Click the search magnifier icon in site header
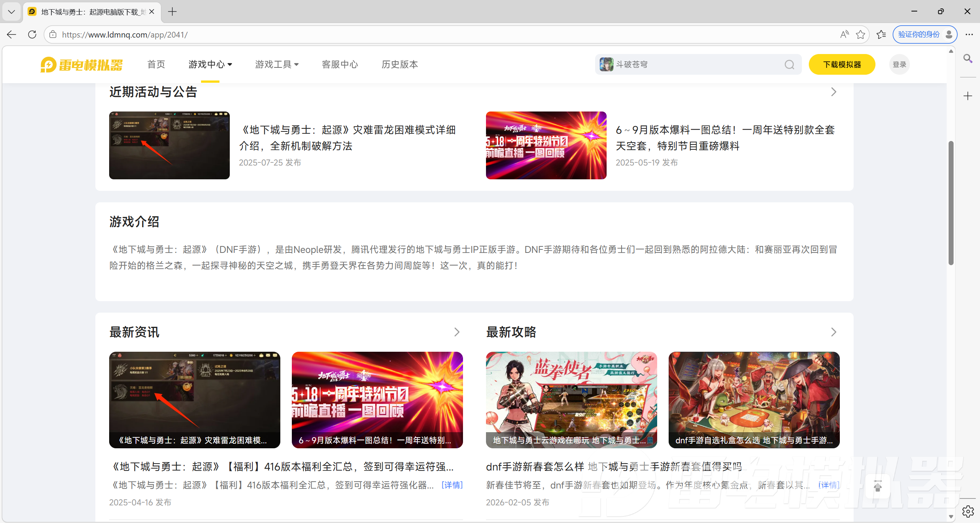The width and height of the screenshot is (980, 523). pos(789,64)
